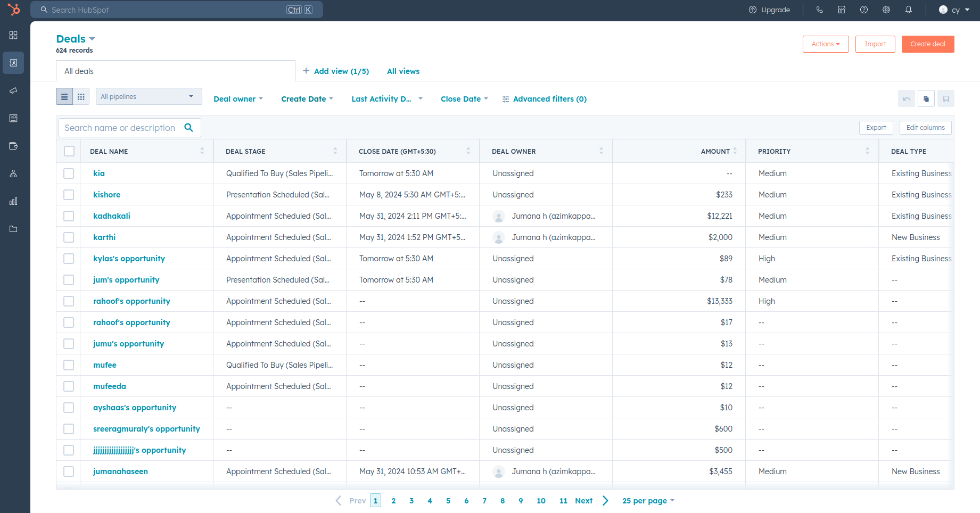Open the marketplace storefront icon
The image size is (980, 513).
click(842, 10)
